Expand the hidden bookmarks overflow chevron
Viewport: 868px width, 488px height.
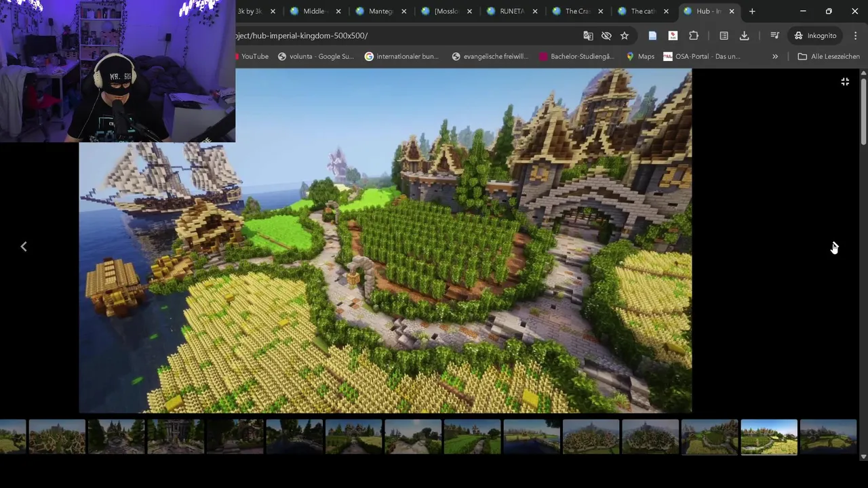click(775, 56)
